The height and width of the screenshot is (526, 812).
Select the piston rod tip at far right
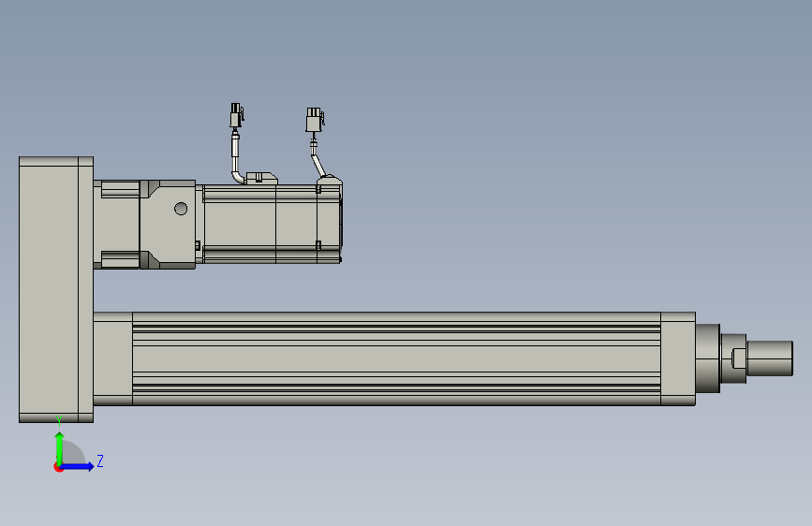770,358
